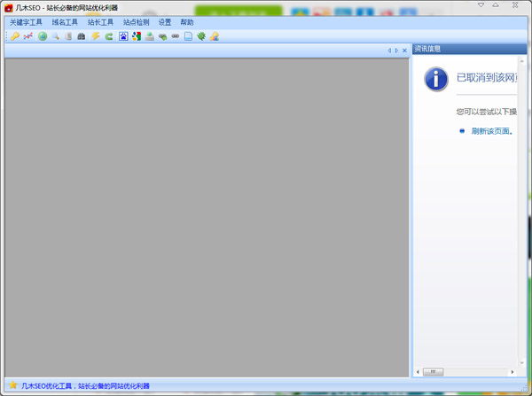This screenshot has height=396, width=532.
Task: Click the key icon in the toolbar
Action: 15,36
